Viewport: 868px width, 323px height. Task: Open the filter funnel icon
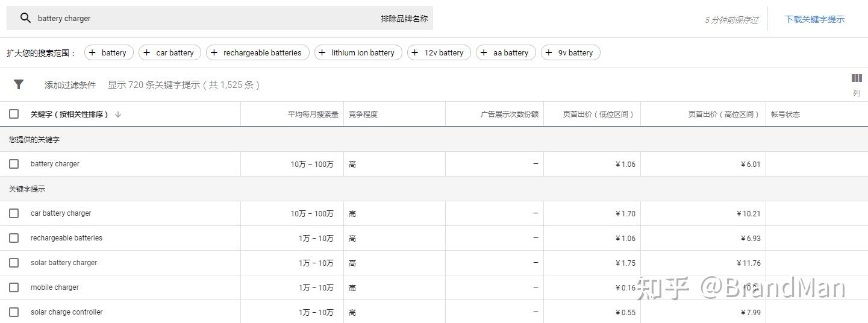point(19,84)
